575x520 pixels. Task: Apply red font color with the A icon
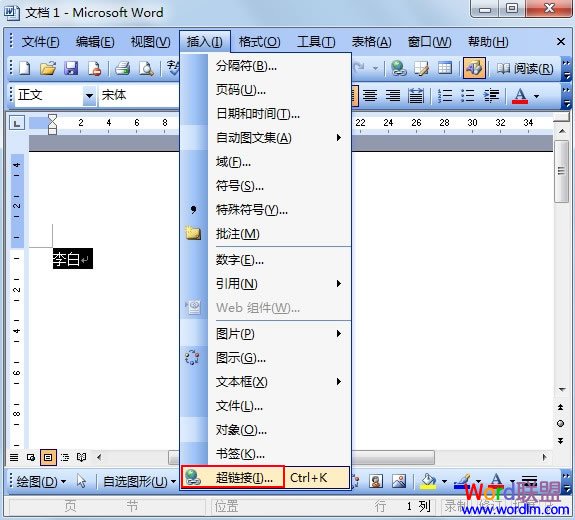[x=520, y=96]
